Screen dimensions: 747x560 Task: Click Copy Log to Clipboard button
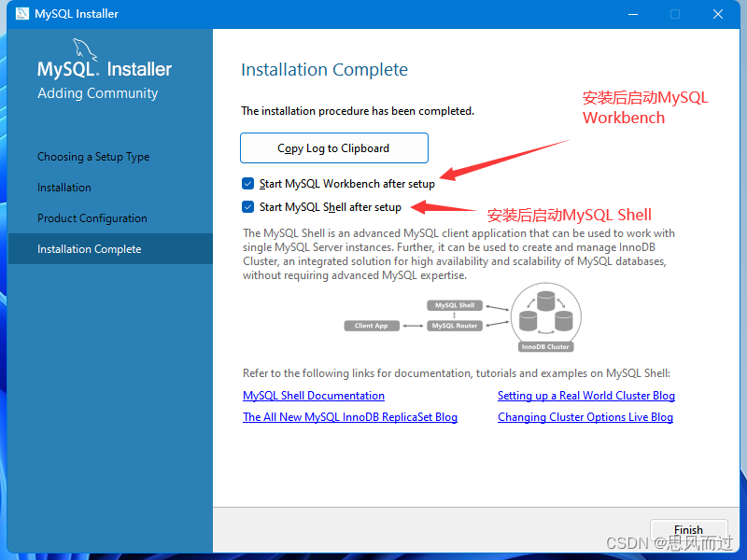tap(334, 148)
